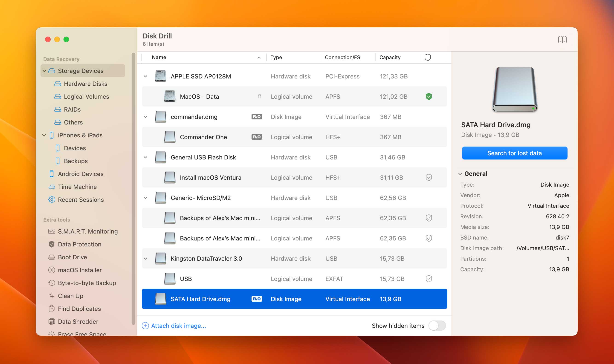Collapse General USB Flash Disk row

(145, 157)
